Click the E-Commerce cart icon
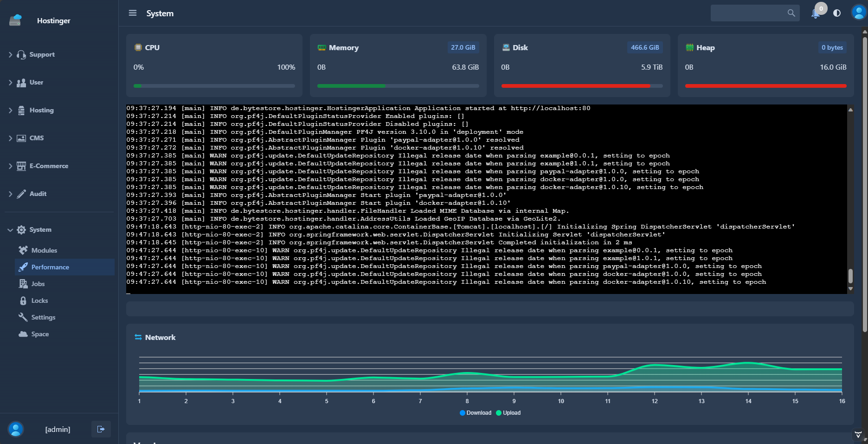This screenshot has width=868, height=444. point(21,166)
